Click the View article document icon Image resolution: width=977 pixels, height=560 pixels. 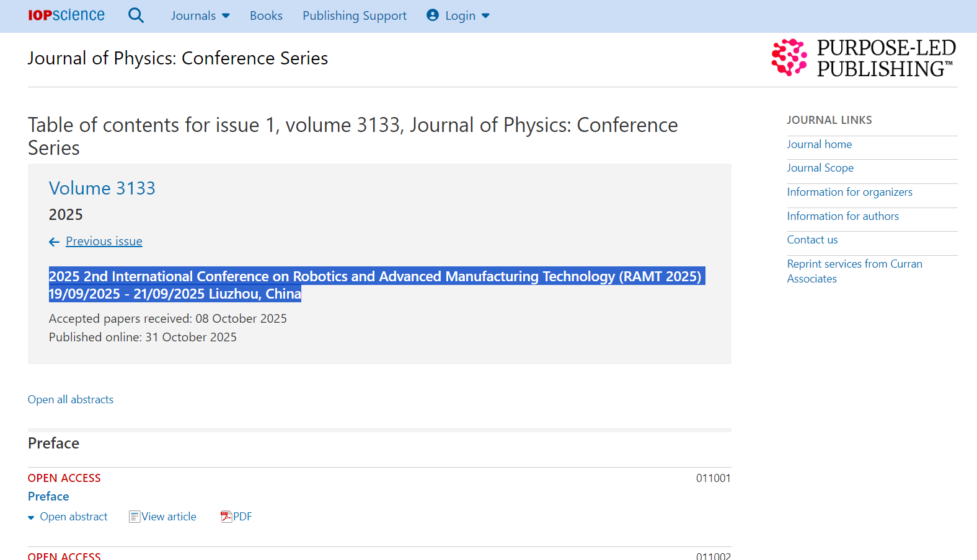point(135,517)
